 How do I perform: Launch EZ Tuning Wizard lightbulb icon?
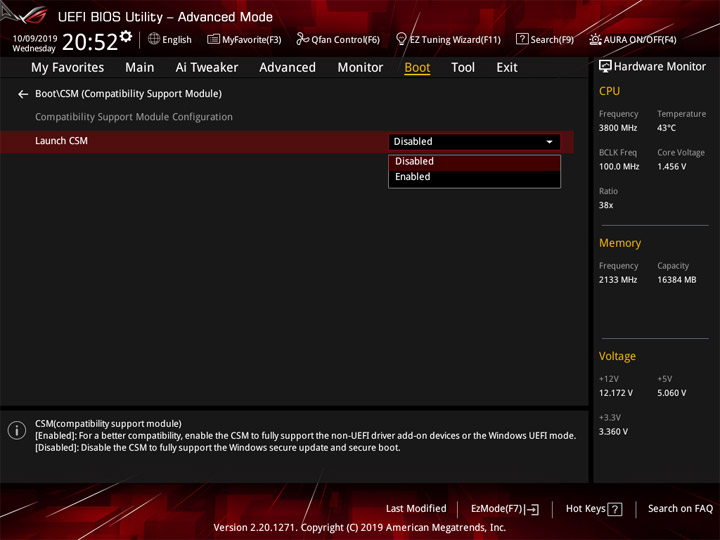tap(401, 39)
